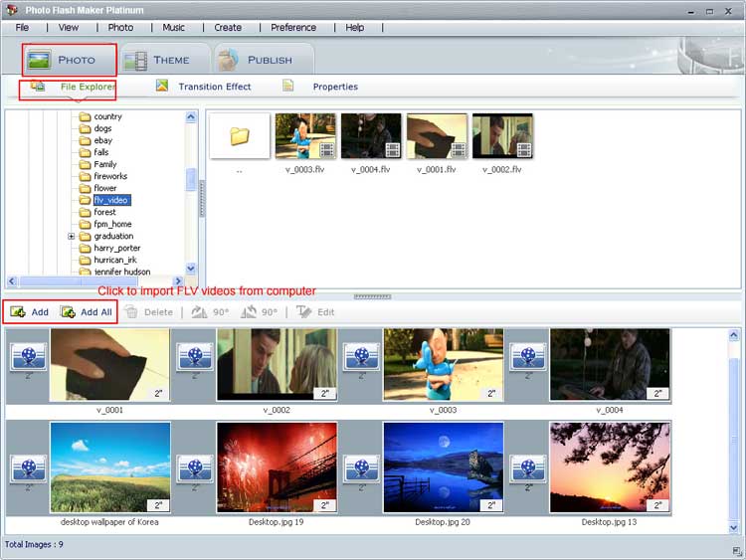This screenshot has width=746, height=560.
Task: Click the Add All button
Action: [87, 312]
